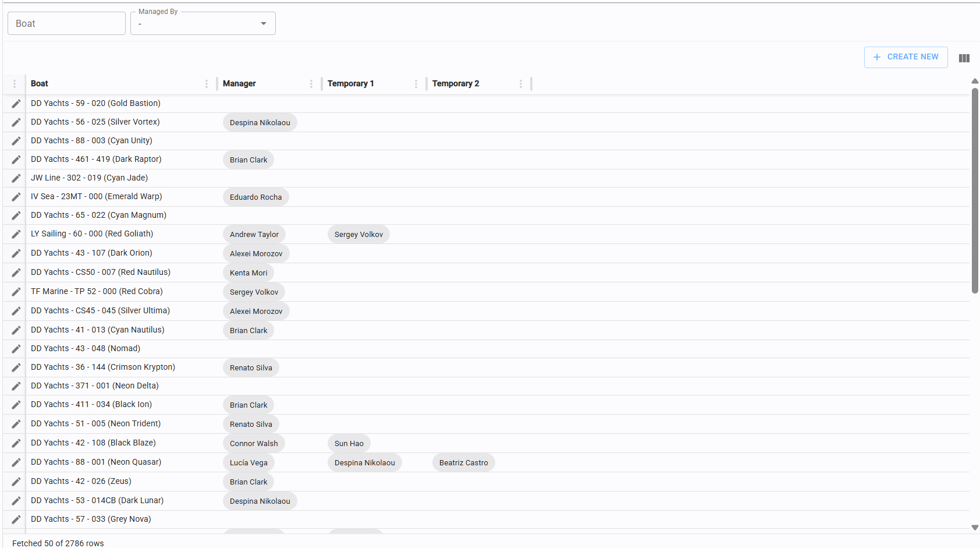Click edit pencil for Gold Bastion row
The image size is (980, 548).
[x=16, y=104]
